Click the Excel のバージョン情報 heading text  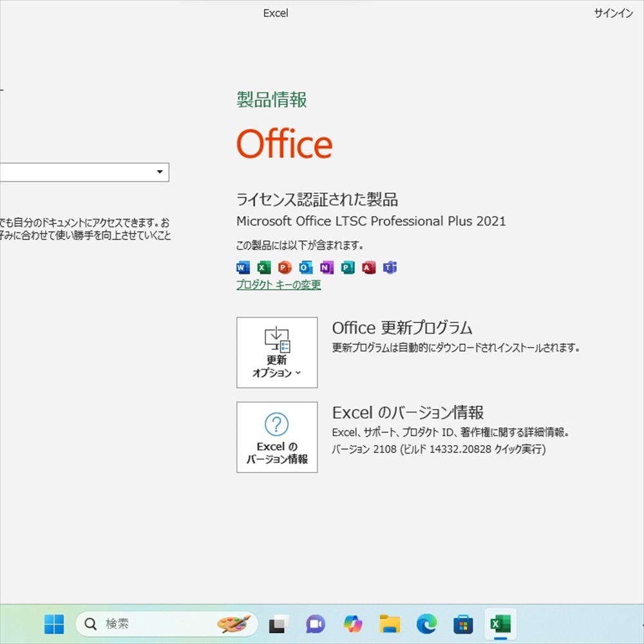(x=408, y=413)
